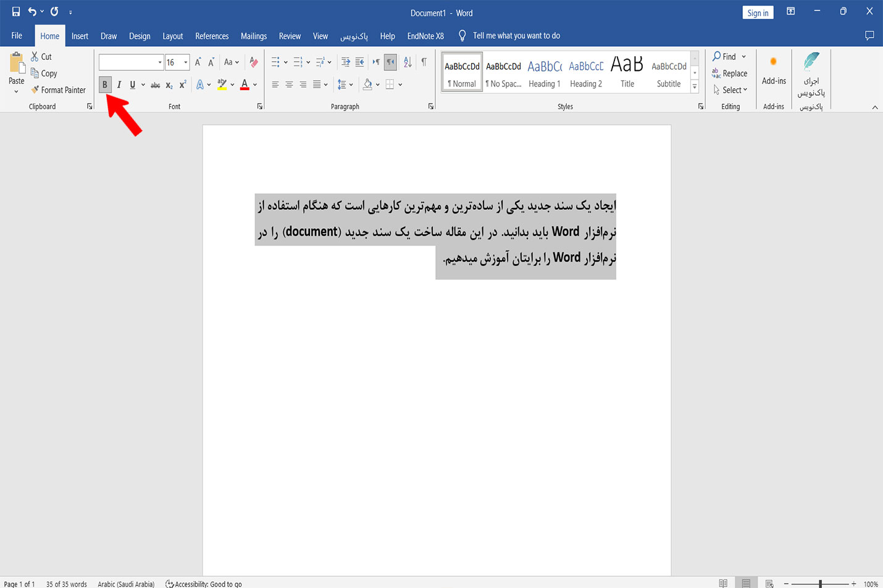This screenshot has height=588, width=883.
Task: Apply the Title style
Action: (627, 73)
